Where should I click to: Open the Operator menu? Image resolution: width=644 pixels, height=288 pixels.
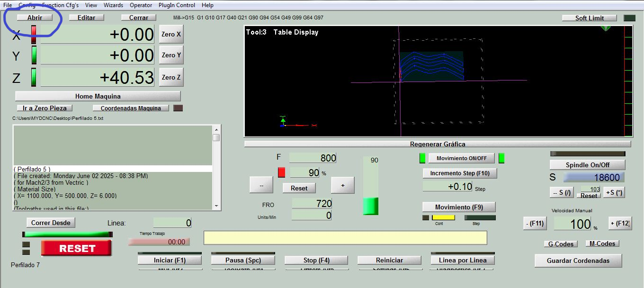click(141, 5)
